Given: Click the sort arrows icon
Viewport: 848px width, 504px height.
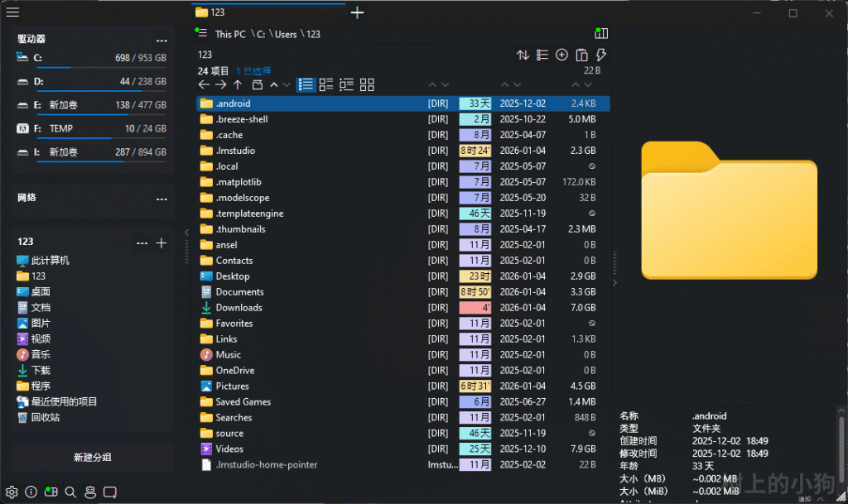Looking at the screenshot, I should pyautogui.click(x=523, y=55).
